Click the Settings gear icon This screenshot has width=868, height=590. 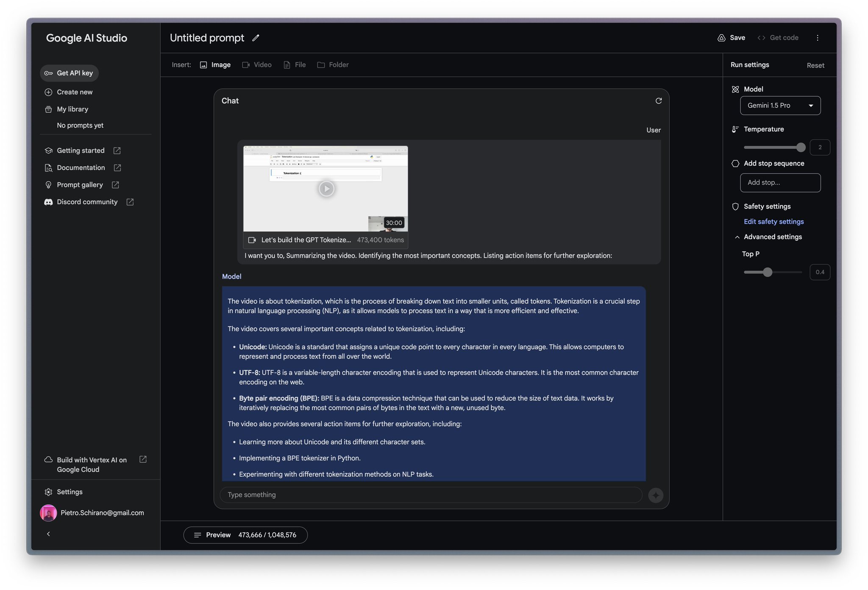coord(48,492)
